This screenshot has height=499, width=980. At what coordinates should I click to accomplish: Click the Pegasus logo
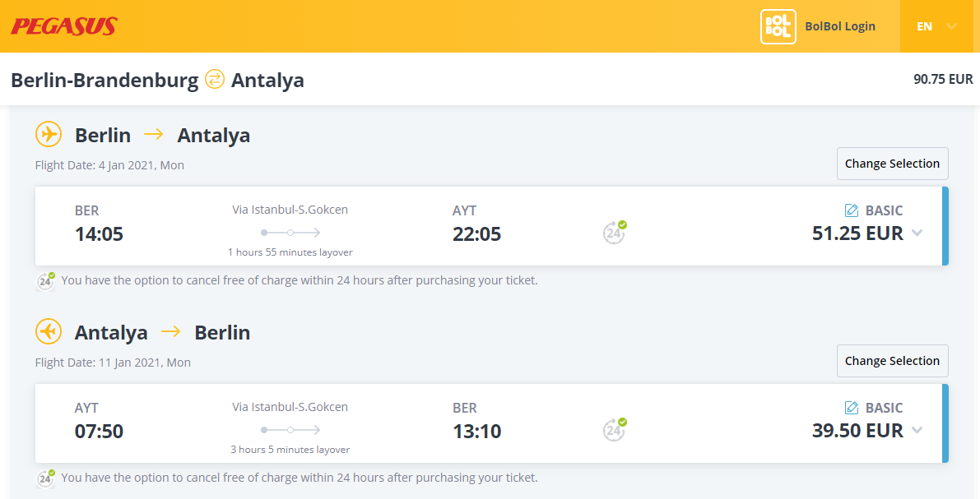point(64,26)
